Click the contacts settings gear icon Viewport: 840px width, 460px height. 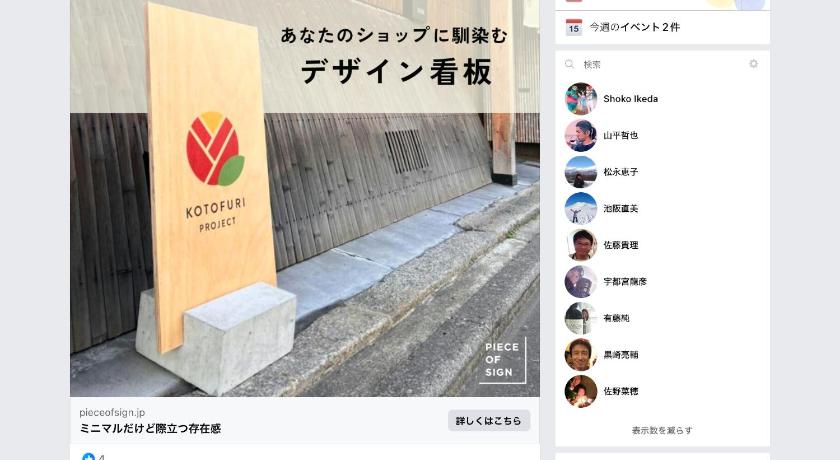[x=753, y=64]
